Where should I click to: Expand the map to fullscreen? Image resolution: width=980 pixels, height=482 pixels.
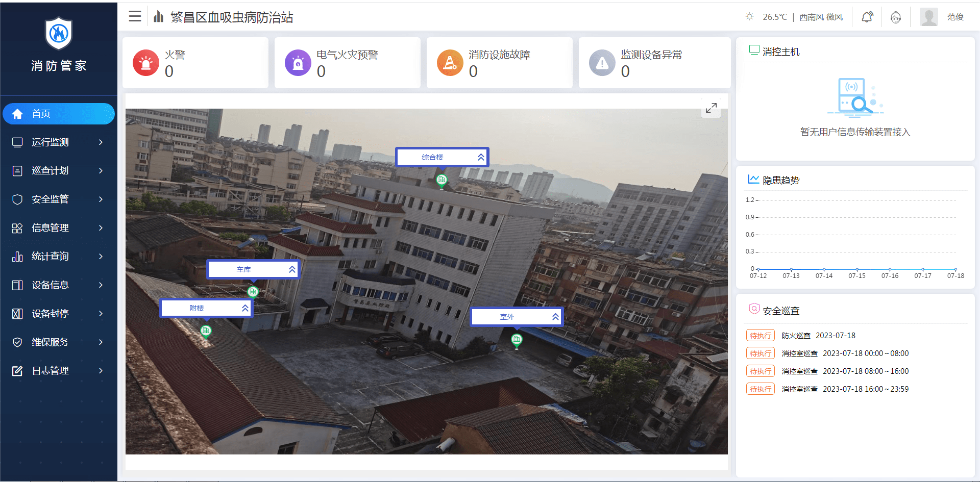[711, 108]
